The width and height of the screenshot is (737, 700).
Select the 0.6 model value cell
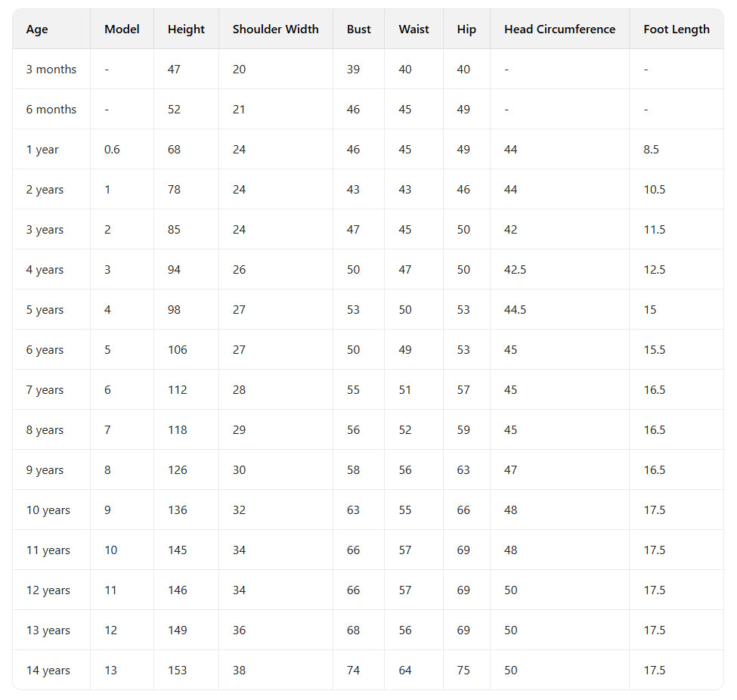[x=112, y=150]
